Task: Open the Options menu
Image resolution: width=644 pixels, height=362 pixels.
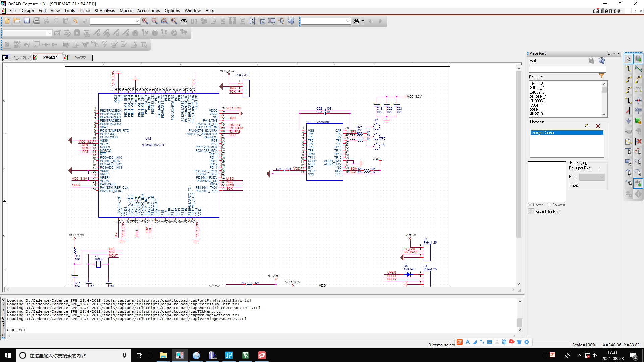Action: (172, 11)
